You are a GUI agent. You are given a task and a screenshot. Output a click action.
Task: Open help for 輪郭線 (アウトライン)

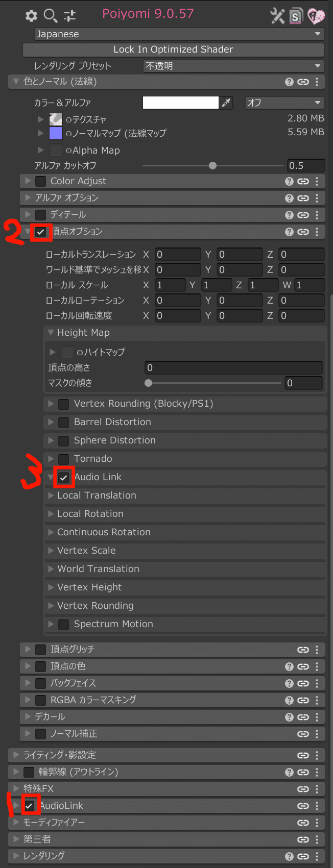[289, 772]
